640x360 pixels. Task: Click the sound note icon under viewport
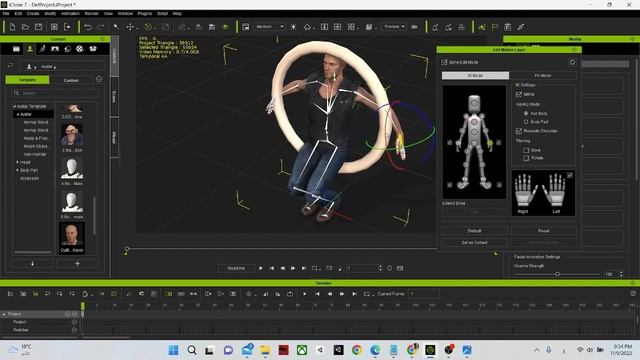340,268
